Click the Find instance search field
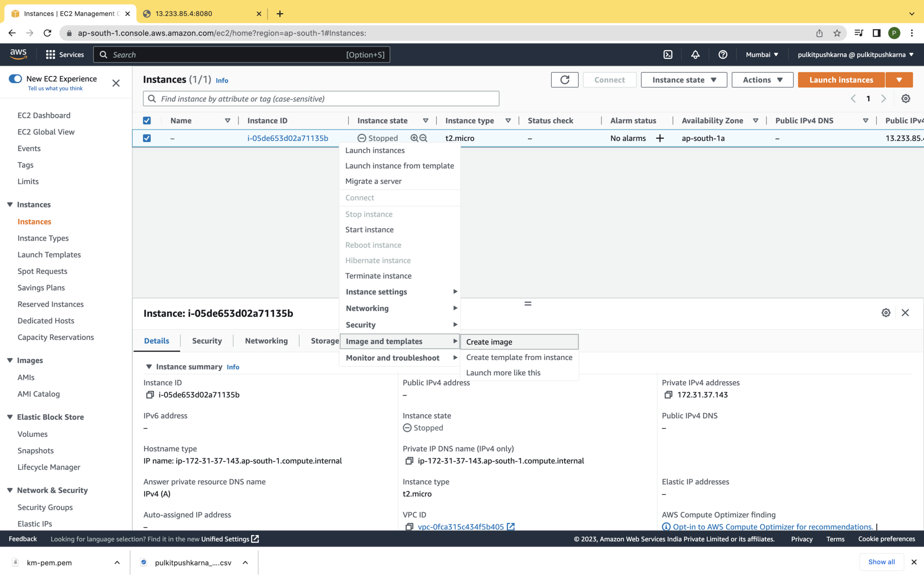 click(321, 98)
